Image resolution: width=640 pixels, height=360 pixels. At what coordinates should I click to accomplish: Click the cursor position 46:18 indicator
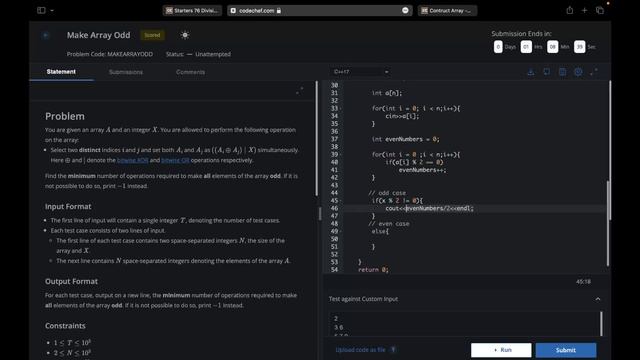click(x=583, y=282)
